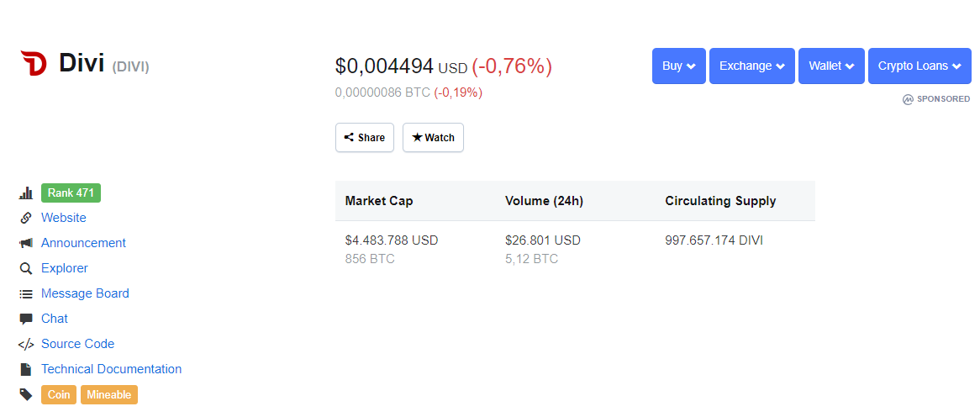Viewport: 980px width, 417px height.
Task: Open the Chat link
Action: [55, 319]
